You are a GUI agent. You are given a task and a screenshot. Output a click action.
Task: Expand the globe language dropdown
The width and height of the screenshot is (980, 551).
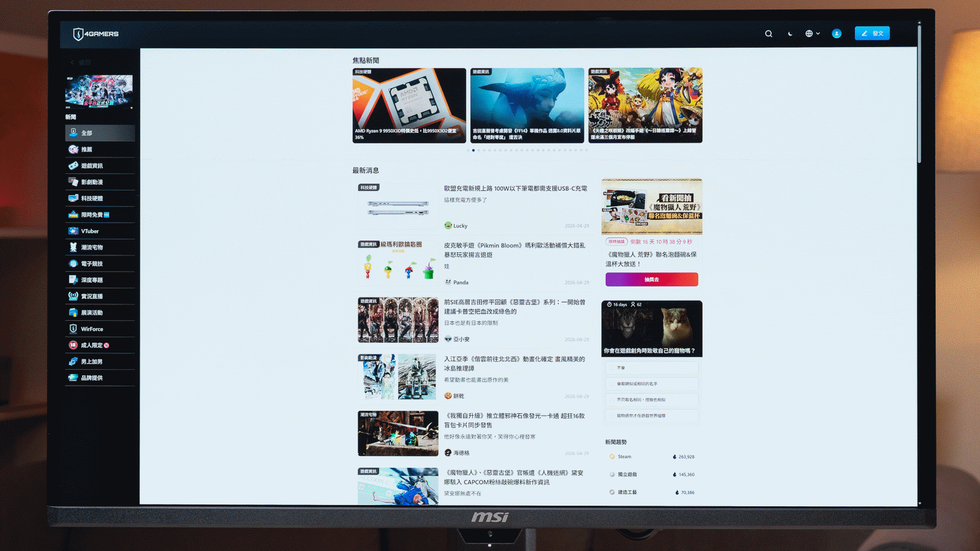812,34
